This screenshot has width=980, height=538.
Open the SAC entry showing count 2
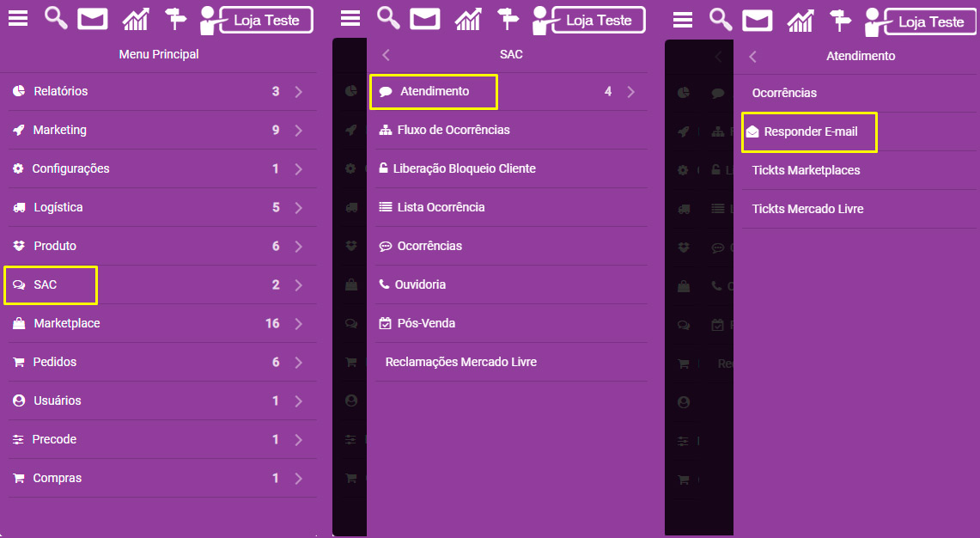[x=161, y=284]
